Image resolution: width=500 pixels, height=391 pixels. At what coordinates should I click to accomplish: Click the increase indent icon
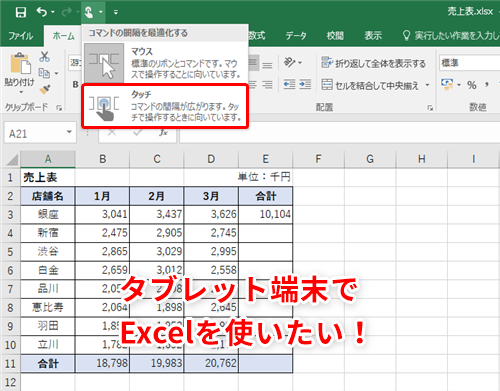[305, 85]
